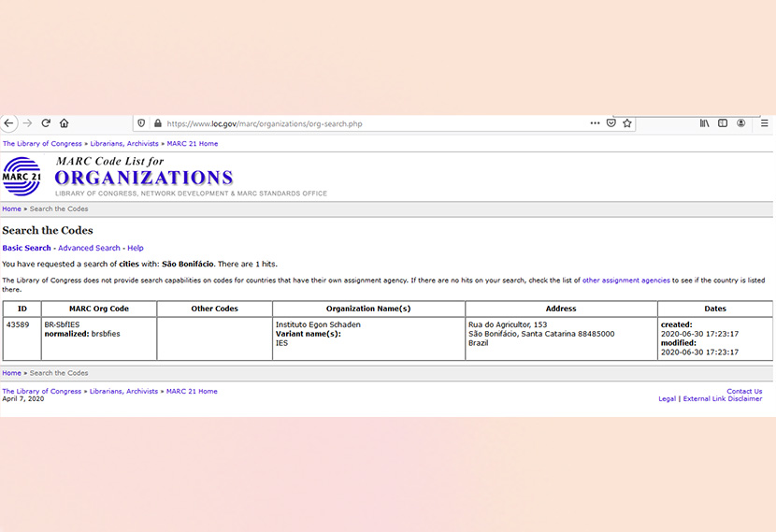Screen dimensions: 776x532
Task: Open footer 'The Library of Congress' link
Action: coord(41,391)
